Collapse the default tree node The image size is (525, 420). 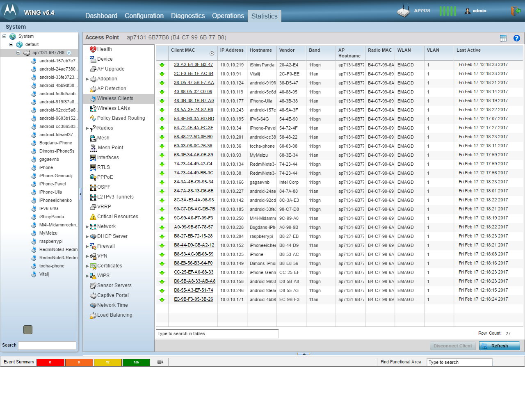(x=11, y=44)
